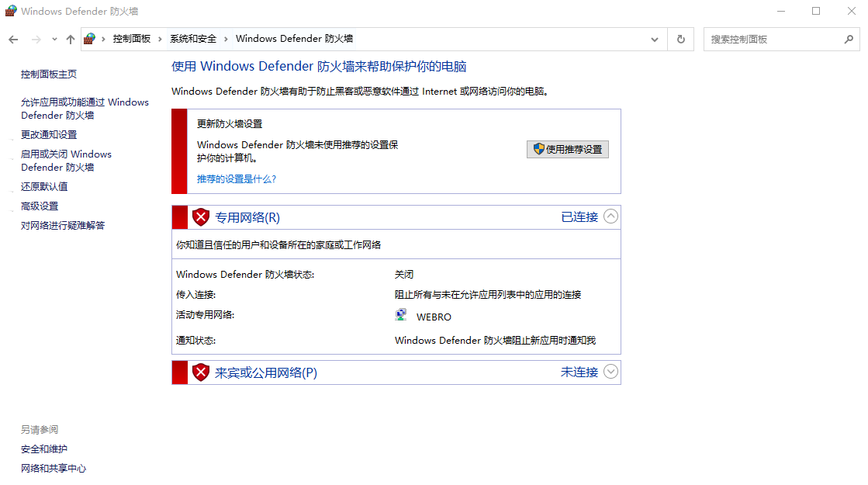Click the 更新防火墙设置 heading
The height and width of the screenshot is (485, 868).
coord(230,124)
